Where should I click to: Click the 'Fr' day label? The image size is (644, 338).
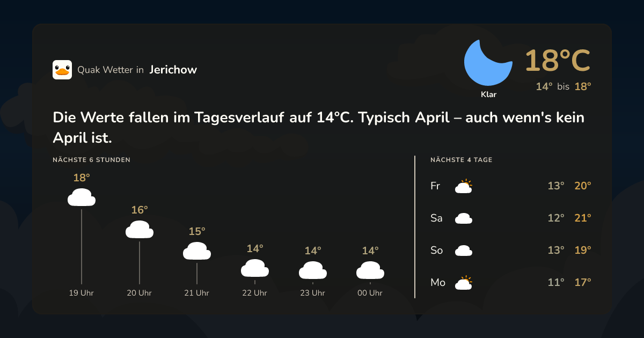435,186
